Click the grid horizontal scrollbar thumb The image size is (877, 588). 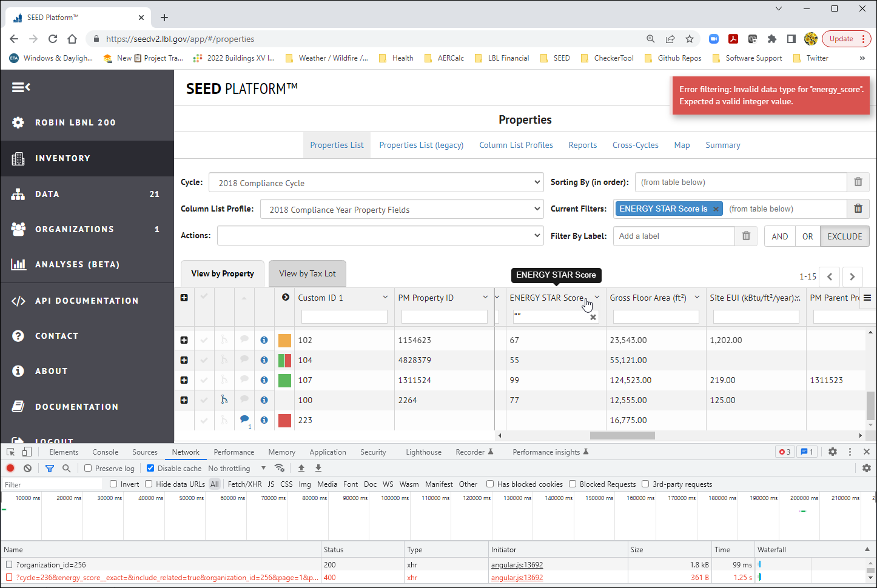tap(622, 435)
